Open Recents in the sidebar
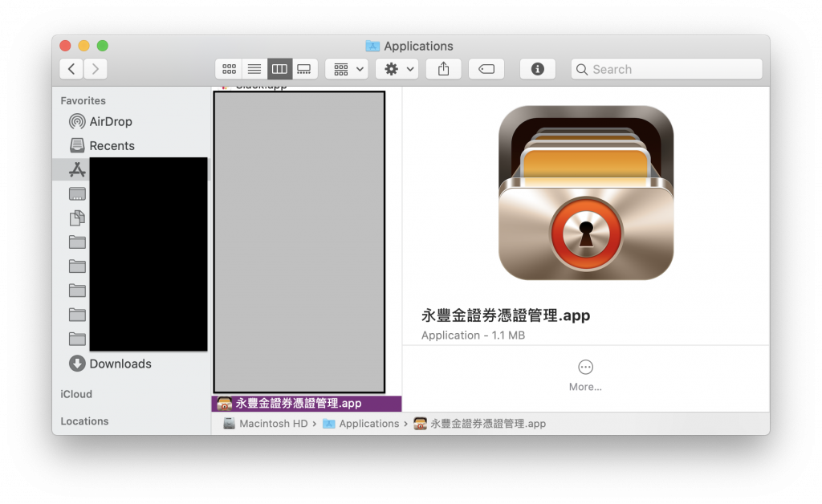Screen dimensions: 822x504 tap(101, 145)
